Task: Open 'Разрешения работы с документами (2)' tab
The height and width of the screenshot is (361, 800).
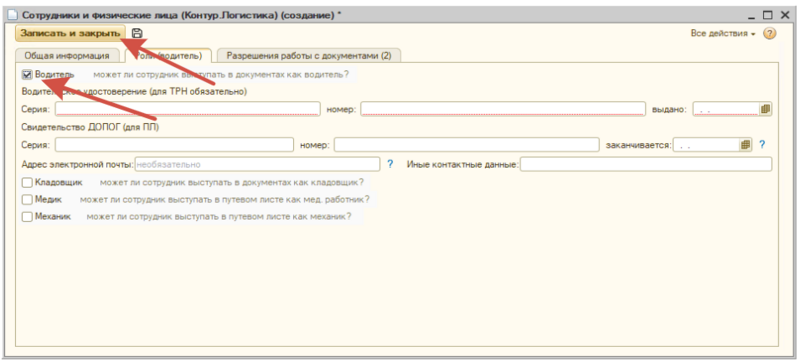Action: pos(309,56)
